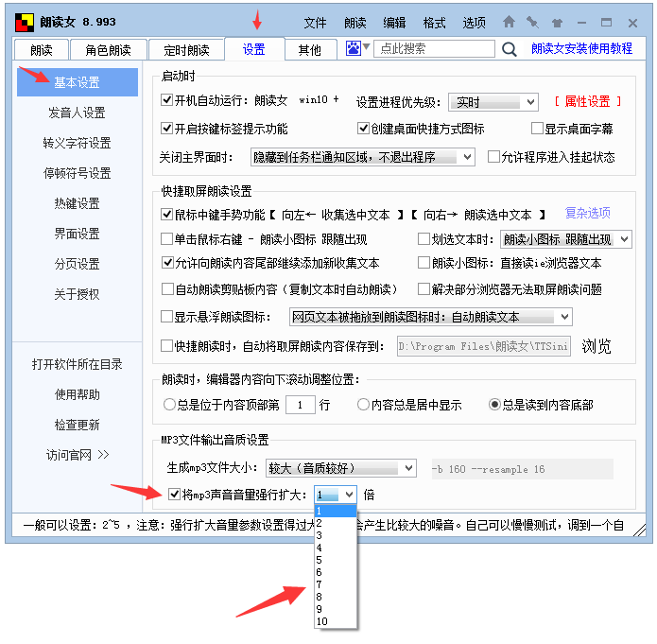Open 关闭主界面时 dropdown
This screenshot has height=644, width=657.
pyautogui.click(x=362, y=157)
